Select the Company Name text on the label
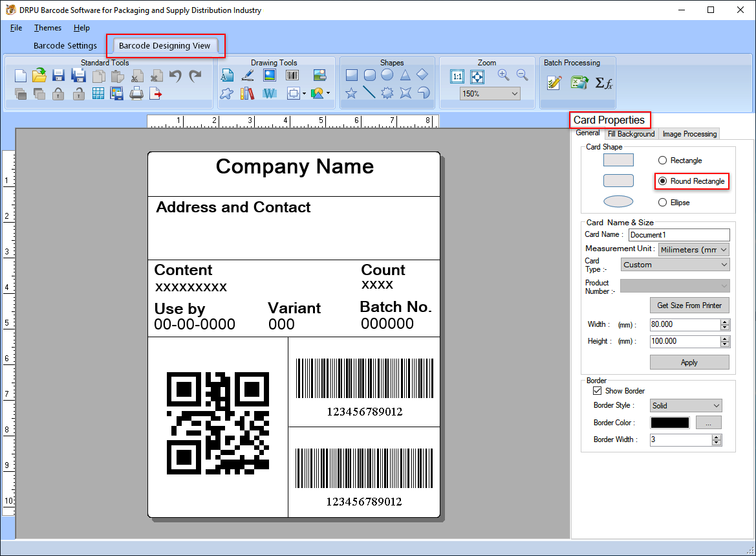Viewport: 756px width, 556px height. 295,166
